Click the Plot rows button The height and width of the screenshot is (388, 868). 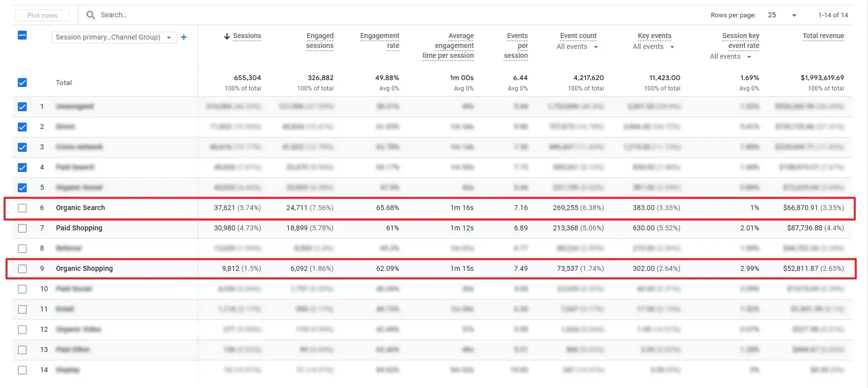click(x=43, y=15)
